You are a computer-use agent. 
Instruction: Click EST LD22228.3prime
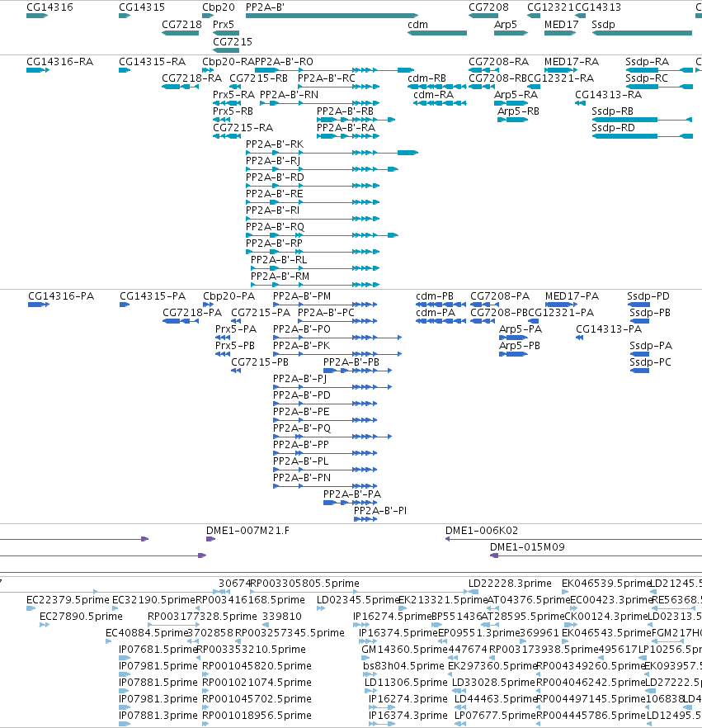tap(510, 584)
